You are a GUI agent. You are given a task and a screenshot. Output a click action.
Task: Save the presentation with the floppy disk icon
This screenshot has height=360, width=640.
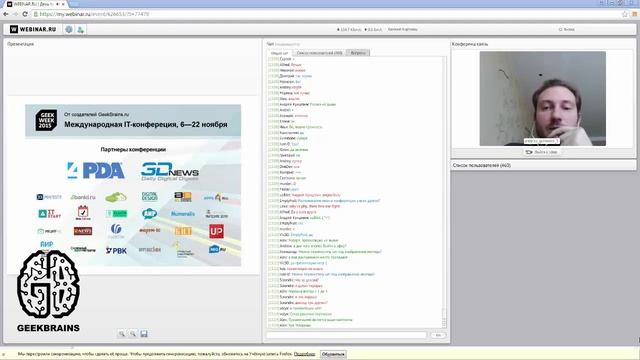(x=144, y=333)
